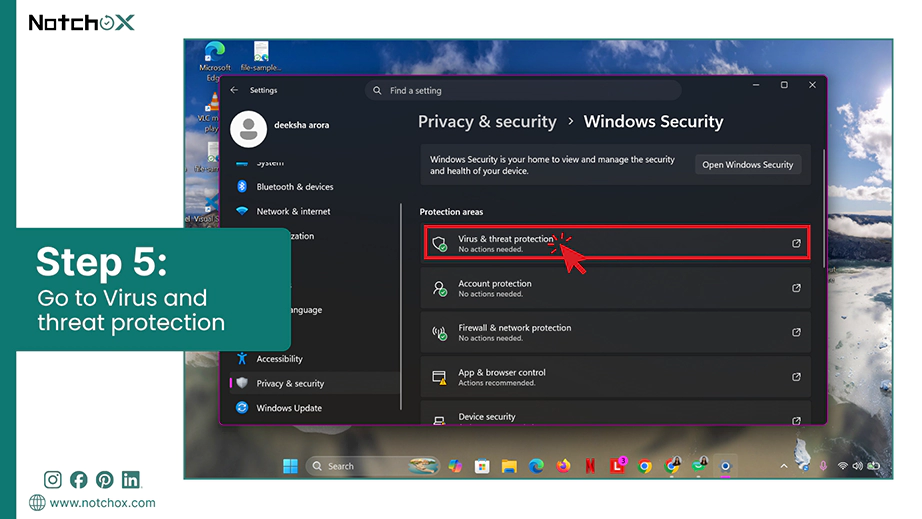
Task: Click the battery tray icon
Action: (874, 466)
